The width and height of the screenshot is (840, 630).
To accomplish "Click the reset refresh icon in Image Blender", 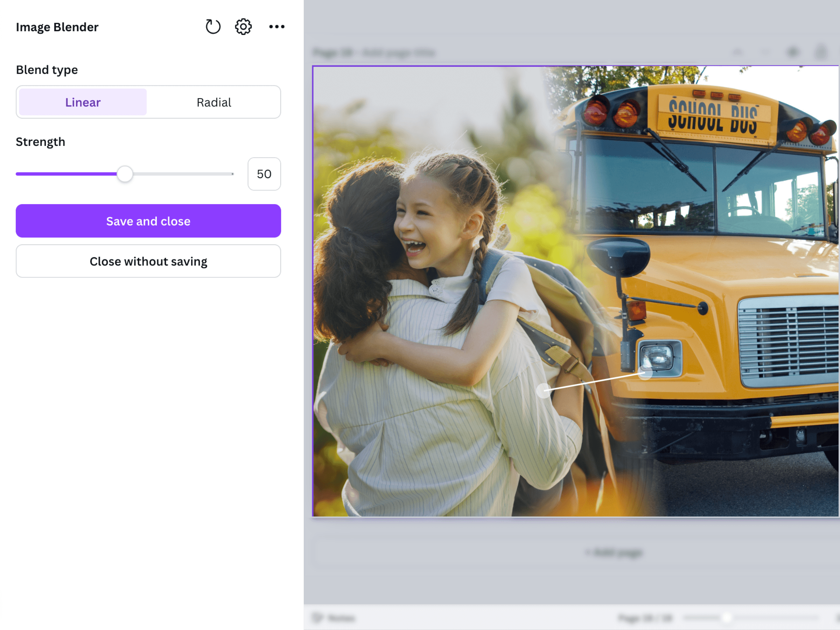I will [x=213, y=27].
